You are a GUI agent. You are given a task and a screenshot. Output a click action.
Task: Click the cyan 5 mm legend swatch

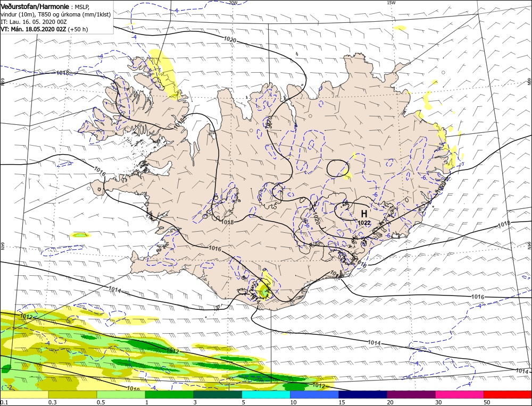pos(266,394)
